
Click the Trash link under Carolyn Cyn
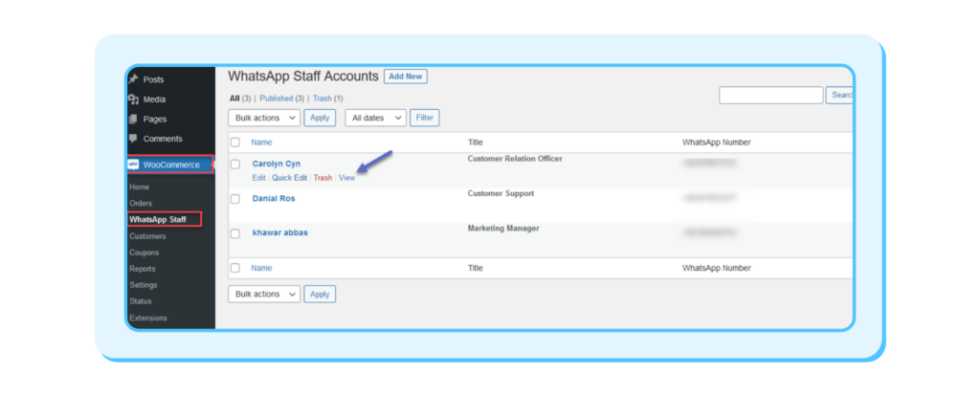pyautogui.click(x=323, y=178)
